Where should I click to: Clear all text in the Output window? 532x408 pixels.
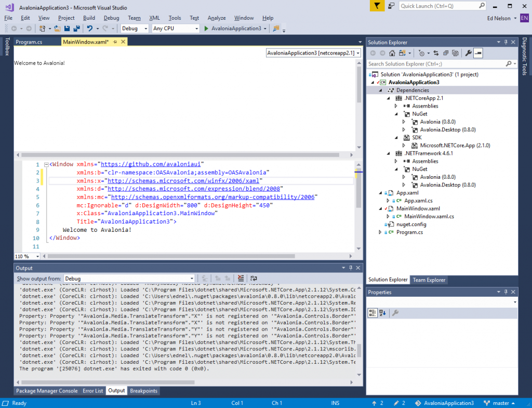tap(241, 279)
